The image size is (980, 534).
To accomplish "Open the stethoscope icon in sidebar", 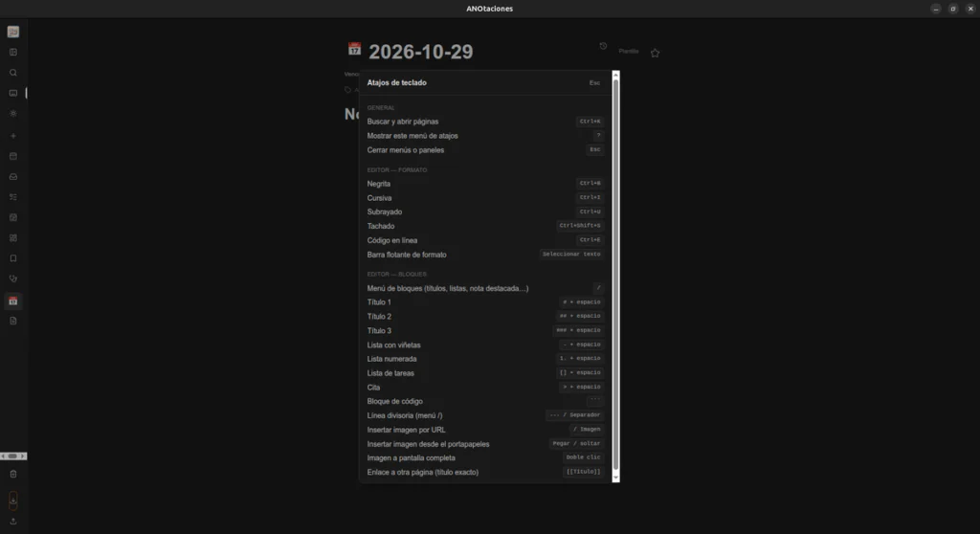I will point(13,278).
